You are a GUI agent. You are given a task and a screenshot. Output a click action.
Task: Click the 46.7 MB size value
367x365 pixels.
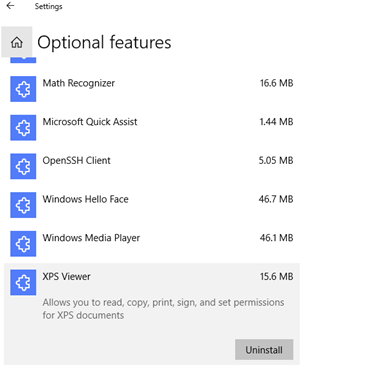[x=276, y=199]
